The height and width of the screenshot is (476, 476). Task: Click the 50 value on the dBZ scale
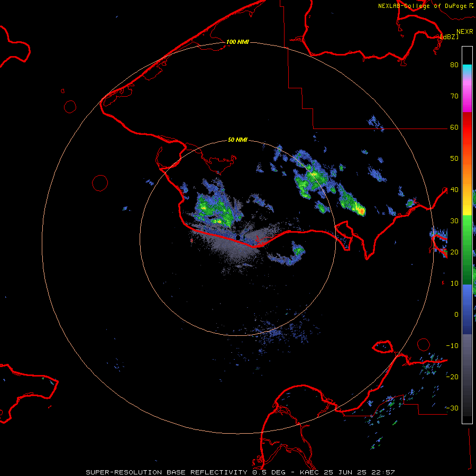click(x=454, y=159)
